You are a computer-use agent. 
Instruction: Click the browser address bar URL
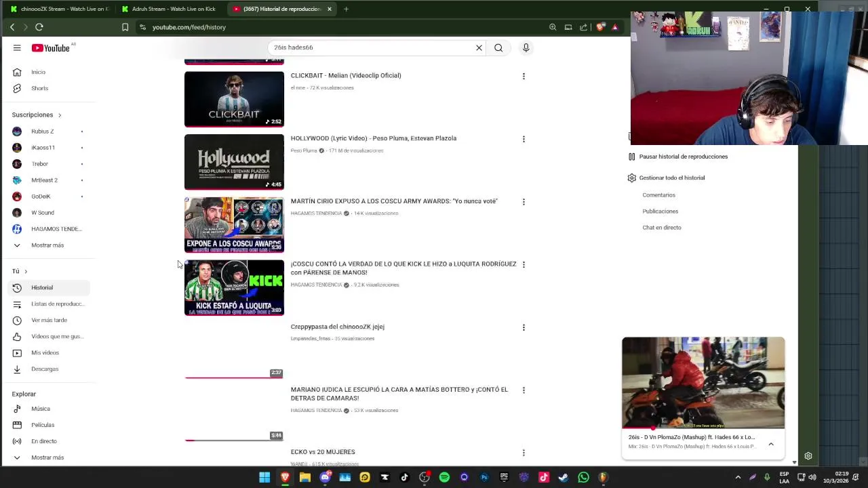(189, 27)
